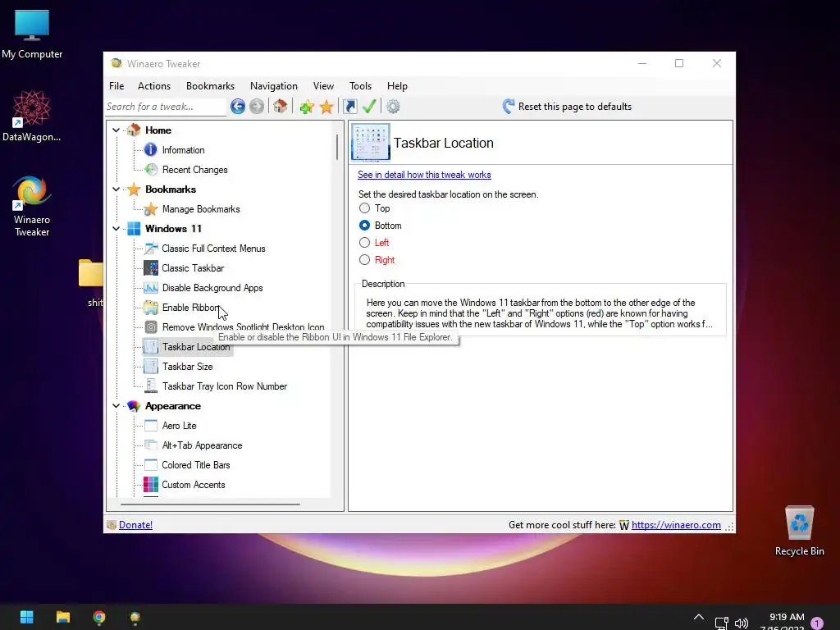Click the Search for a tweak field

coord(166,107)
